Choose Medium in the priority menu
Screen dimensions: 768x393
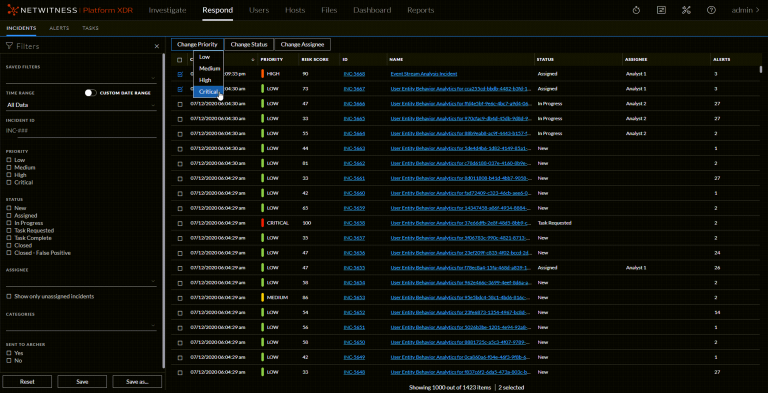(x=209, y=69)
